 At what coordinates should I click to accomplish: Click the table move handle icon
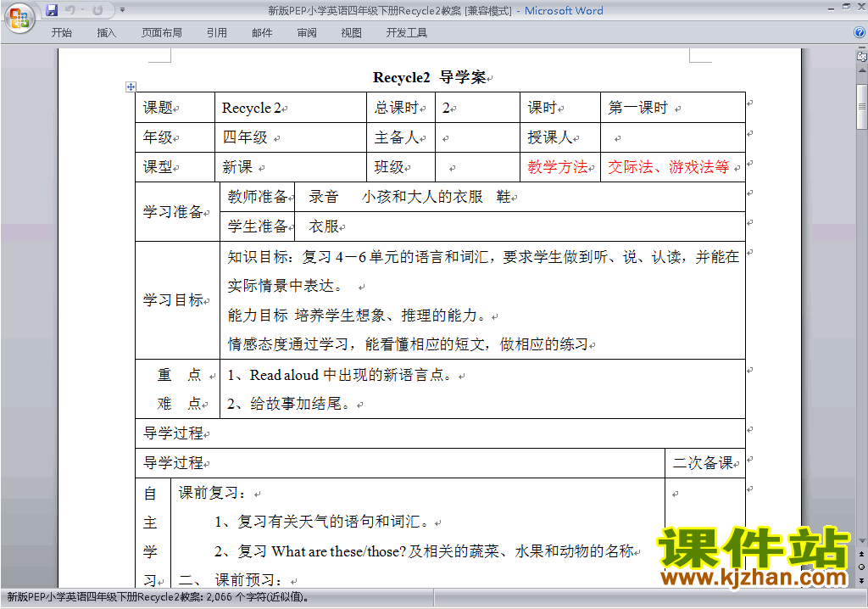coord(131,87)
